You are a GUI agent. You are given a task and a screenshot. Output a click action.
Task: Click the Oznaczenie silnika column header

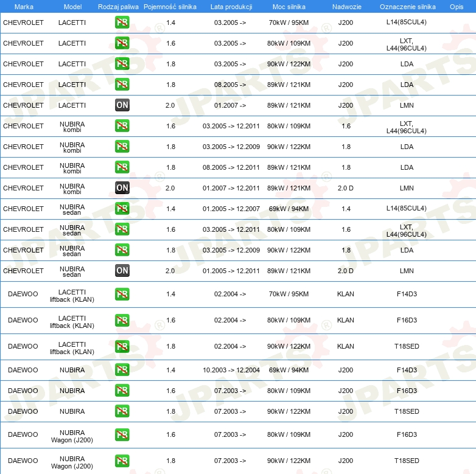tap(407, 7)
